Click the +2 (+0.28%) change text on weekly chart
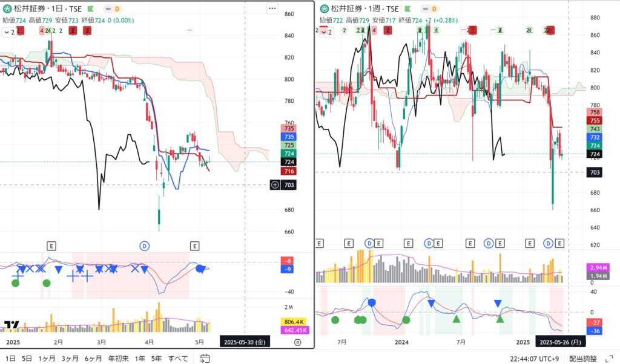Image resolution: width=620 pixels, height=364 pixels. click(x=441, y=20)
